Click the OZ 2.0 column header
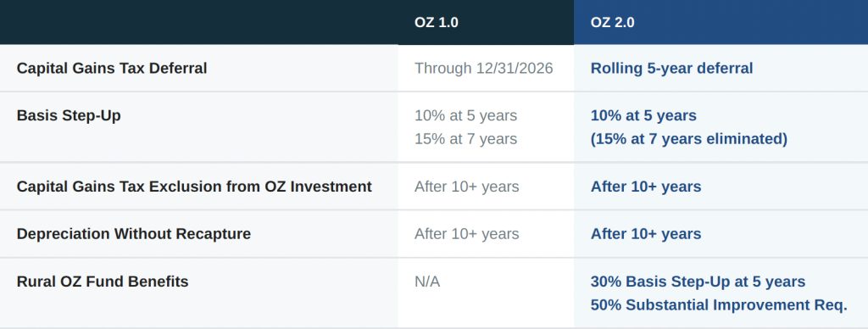This screenshot has width=868, height=329. coord(612,23)
